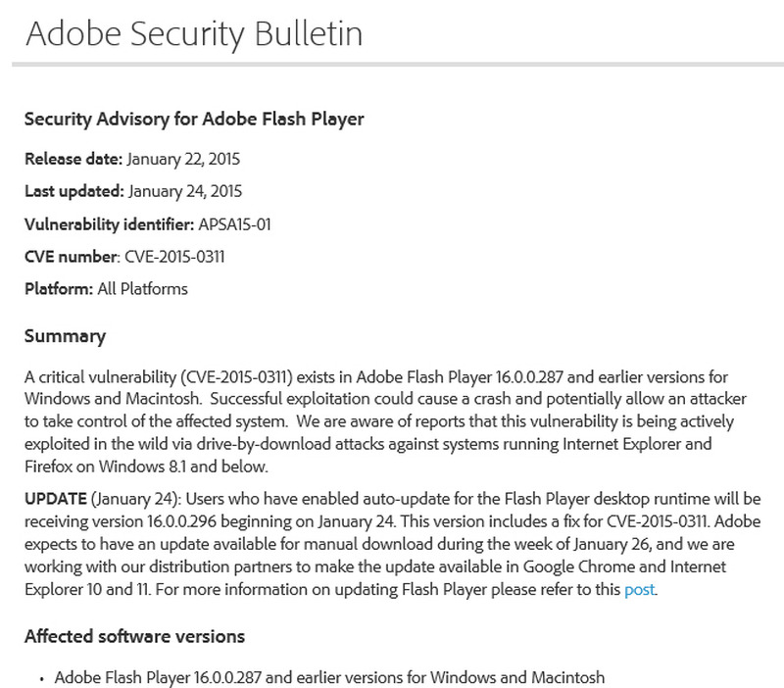Image resolution: width=784 pixels, height=688 pixels.
Task: Click the "Release date:" label
Action: coord(73,159)
